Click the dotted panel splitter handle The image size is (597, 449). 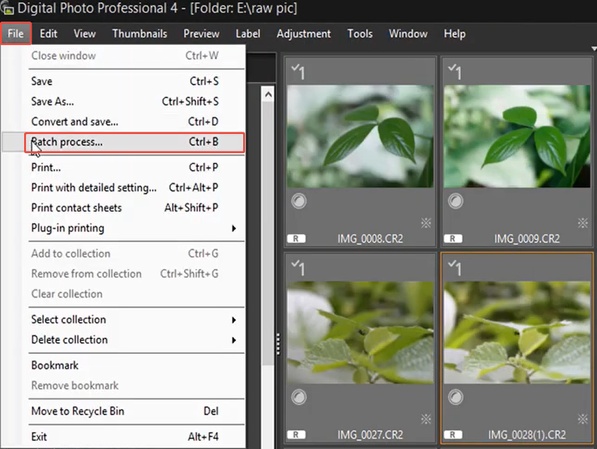pyautogui.click(x=278, y=344)
